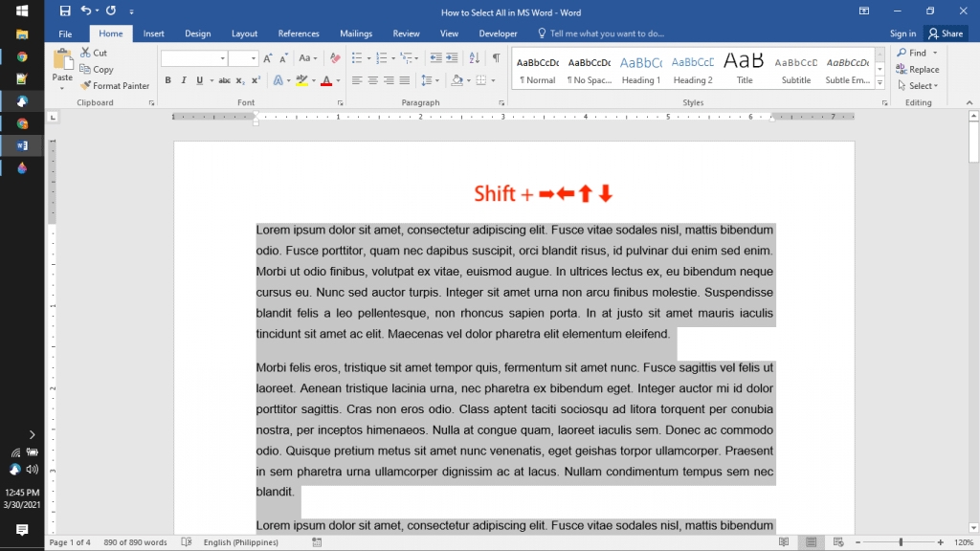Click the Clear All Formatting eraser icon
The width and height of the screenshot is (980, 551).
[x=336, y=58]
